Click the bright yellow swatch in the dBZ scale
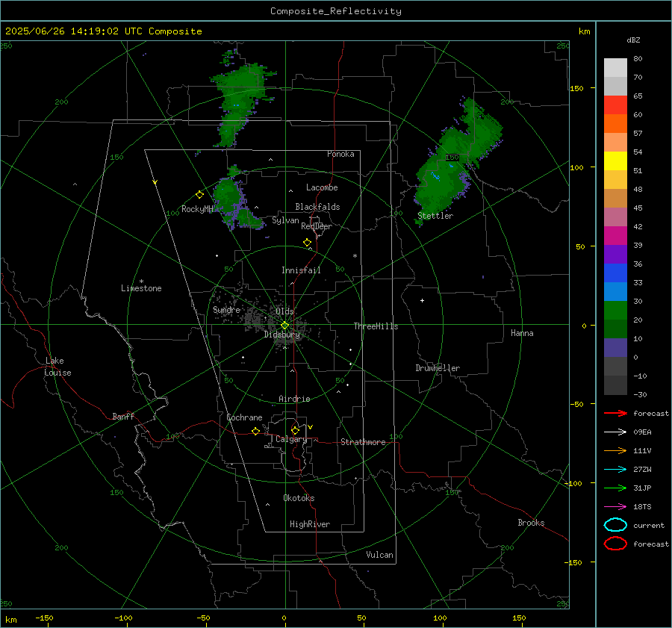 [615, 161]
